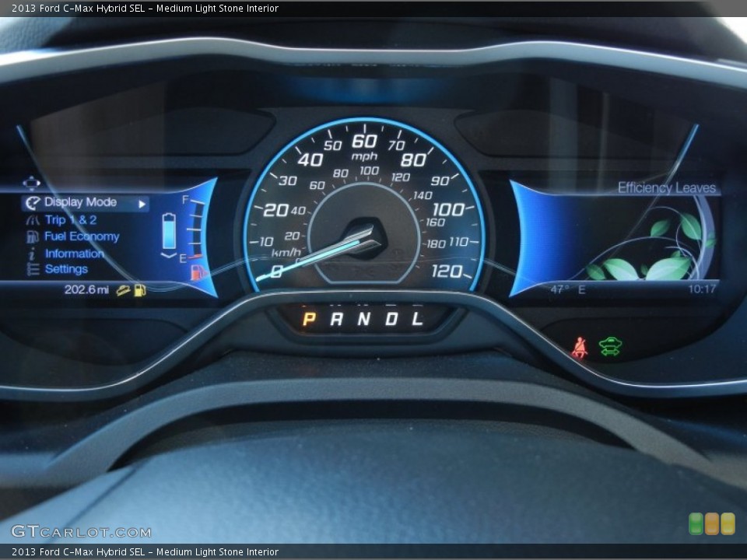Click the 60 mph mark on the speedometer
747x560 pixels.
pyautogui.click(x=364, y=141)
